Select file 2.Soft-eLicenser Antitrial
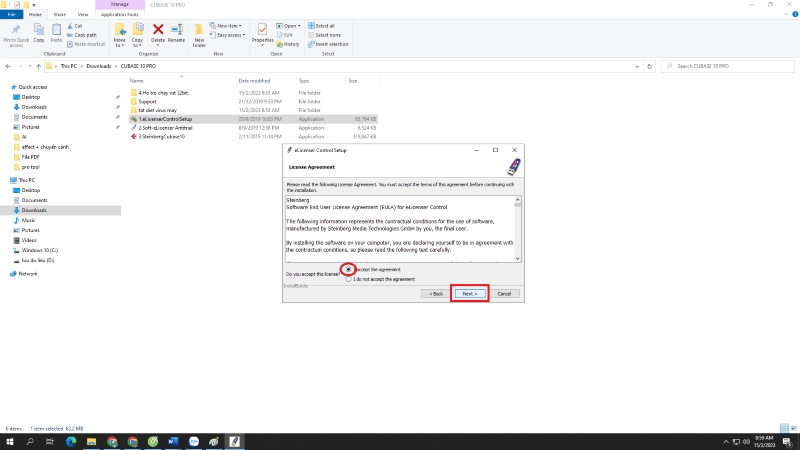 [x=165, y=128]
